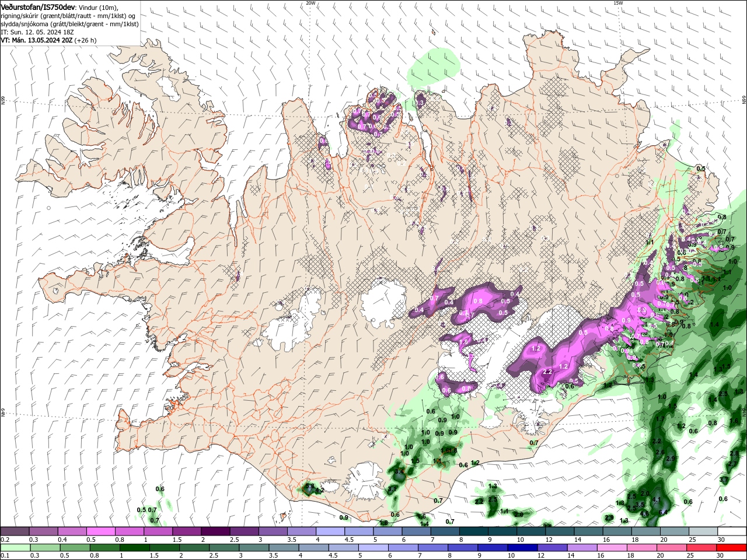
Task: Select the lavender swatch labeled 4 in upper legend row
Action: (330, 531)
